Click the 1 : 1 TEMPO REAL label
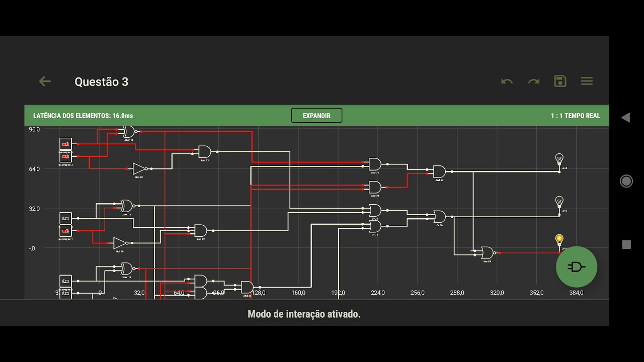Viewport: 644px width, 362px height. click(575, 116)
